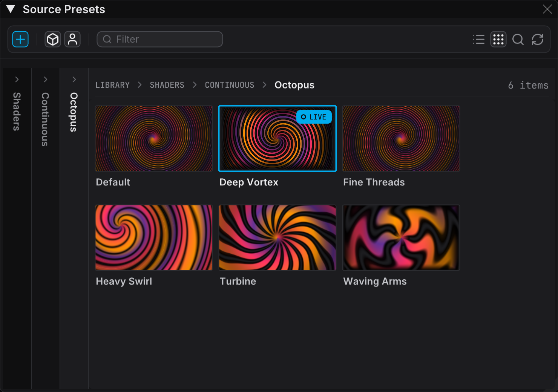Switch to grid view
This screenshot has height=392, width=558.
498,39
